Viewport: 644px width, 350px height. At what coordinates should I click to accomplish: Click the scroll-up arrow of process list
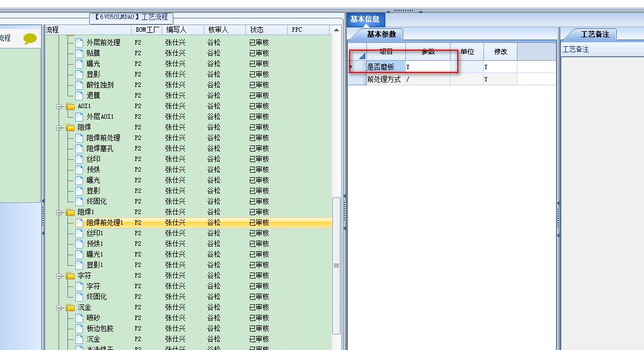(336, 30)
